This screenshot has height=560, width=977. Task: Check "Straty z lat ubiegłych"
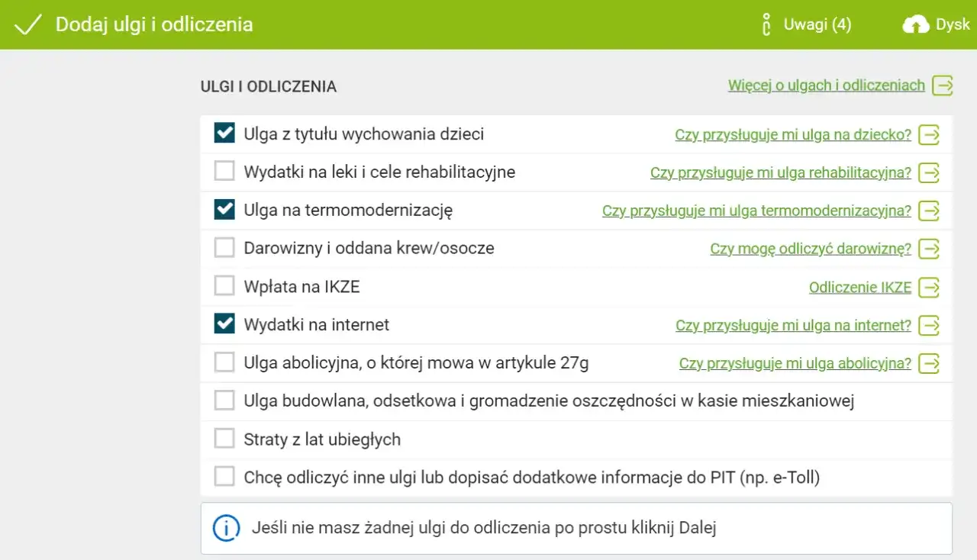click(224, 438)
